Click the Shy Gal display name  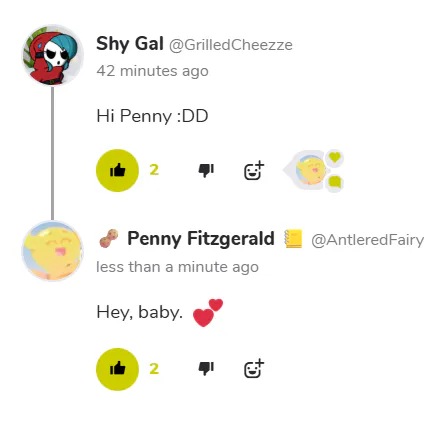click(130, 44)
